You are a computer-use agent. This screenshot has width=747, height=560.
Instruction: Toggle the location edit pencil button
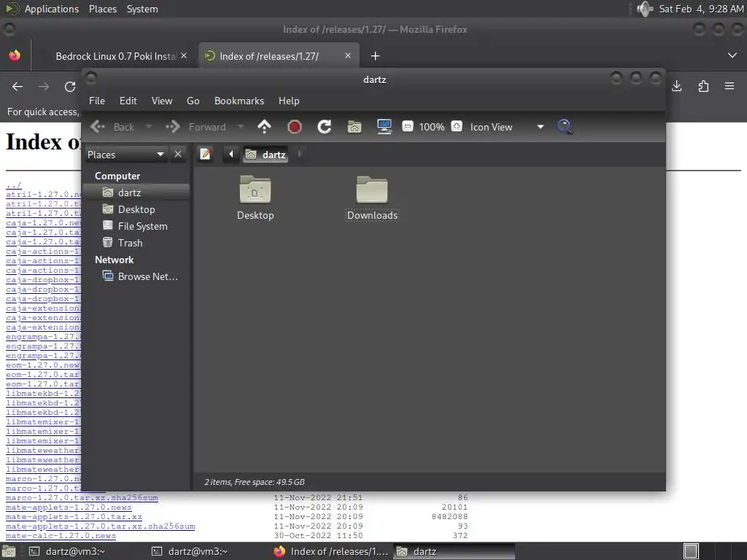click(205, 155)
